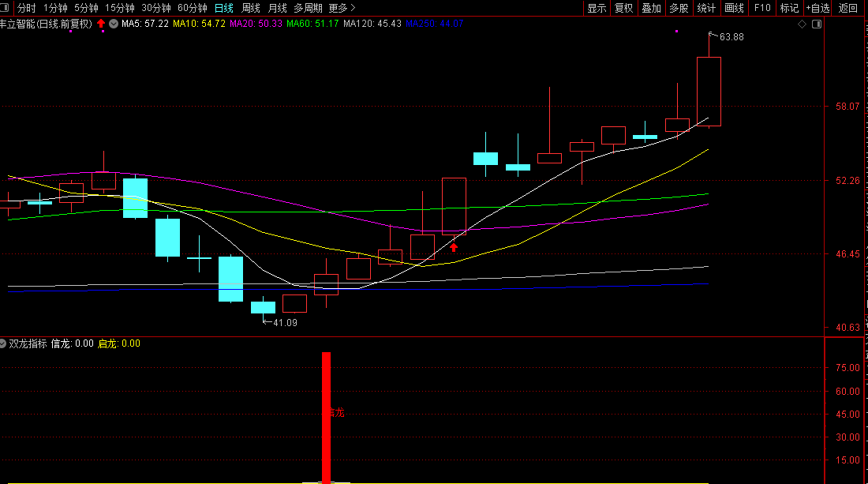Screen dimensions: 868x484
Task: Click the 复权 button
Action: pyautogui.click(x=624, y=8)
